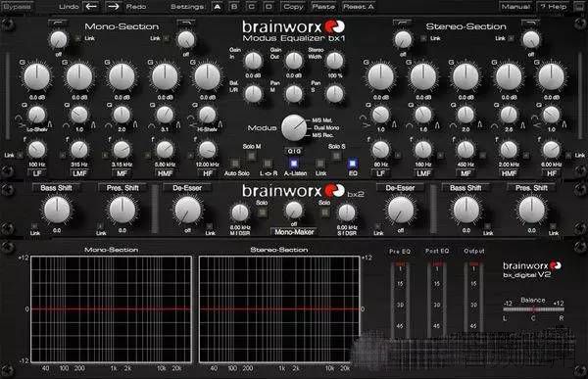Click the Mono-Section HMF band button

165,173
